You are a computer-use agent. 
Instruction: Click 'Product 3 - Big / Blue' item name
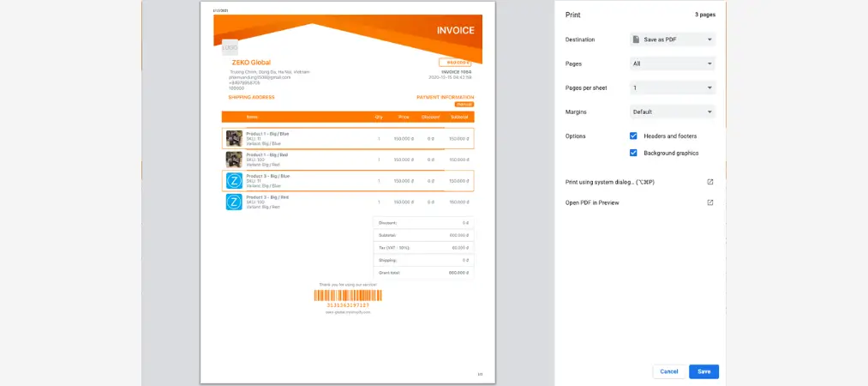pos(268,176)
